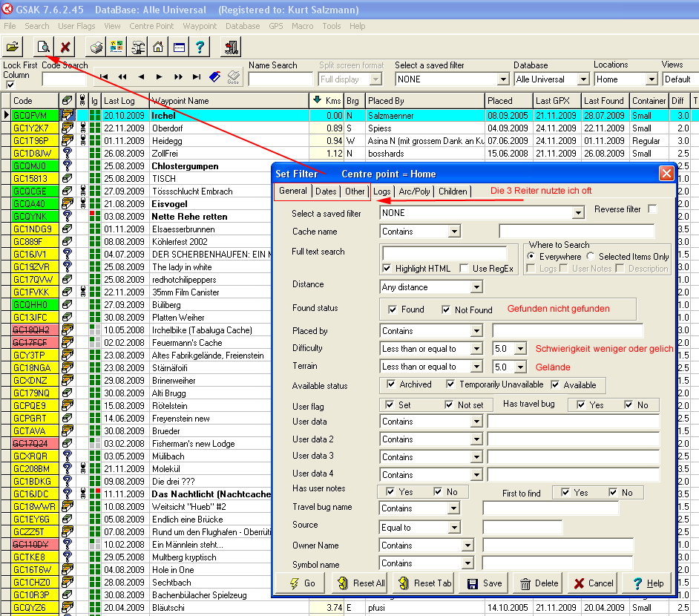Click the blue bookmark navigation icon

click(215, 76)
